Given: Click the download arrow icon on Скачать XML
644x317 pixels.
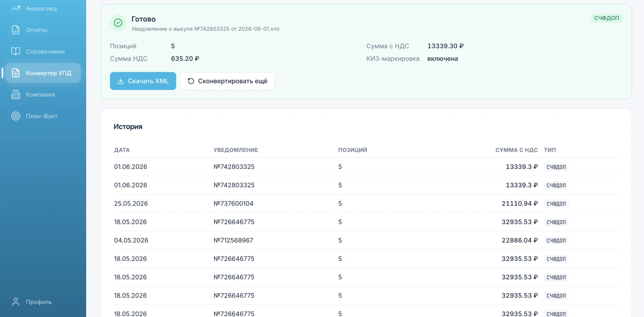Looking at the screenshot, I should pos(120,81).
